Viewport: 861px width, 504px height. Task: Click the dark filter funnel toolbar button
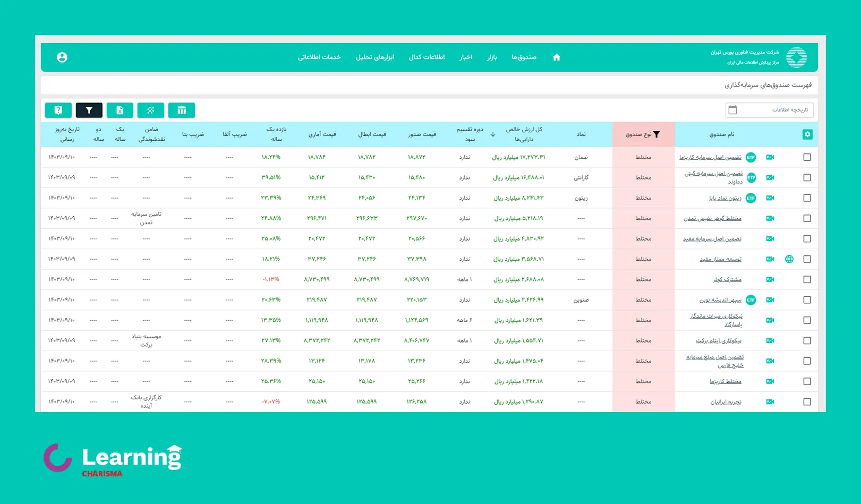click(89, 110)
